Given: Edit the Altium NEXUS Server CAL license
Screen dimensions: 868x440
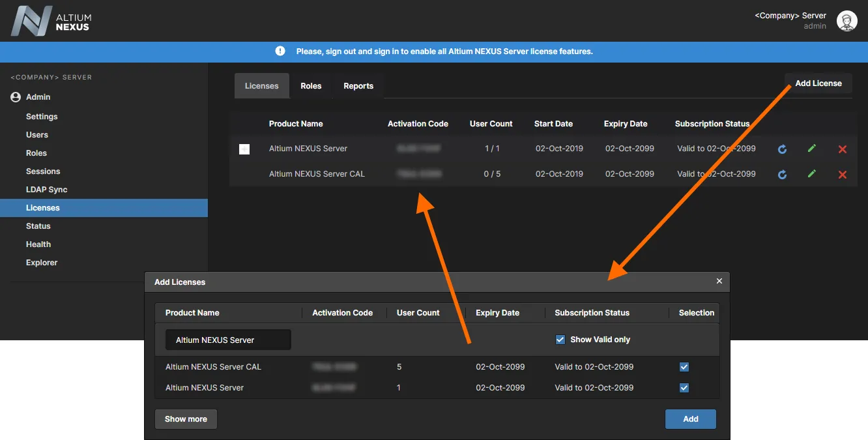Looking at the screenshot, I should point(811,174).
